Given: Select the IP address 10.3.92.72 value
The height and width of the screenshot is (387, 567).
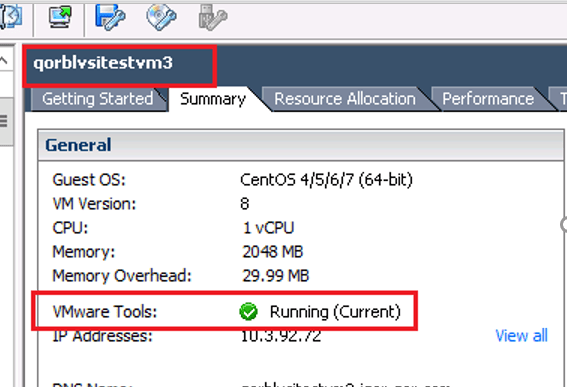Looking at the screenshot, I should coord(281,336).
